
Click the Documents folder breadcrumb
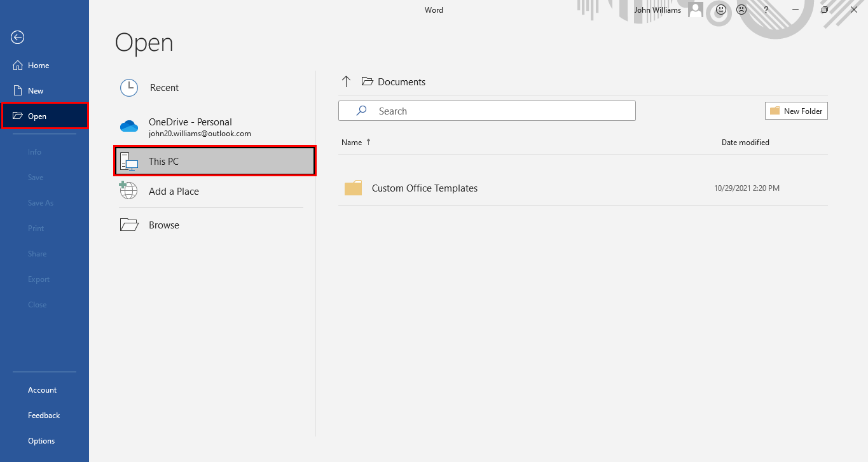click(x=394, y=81)
